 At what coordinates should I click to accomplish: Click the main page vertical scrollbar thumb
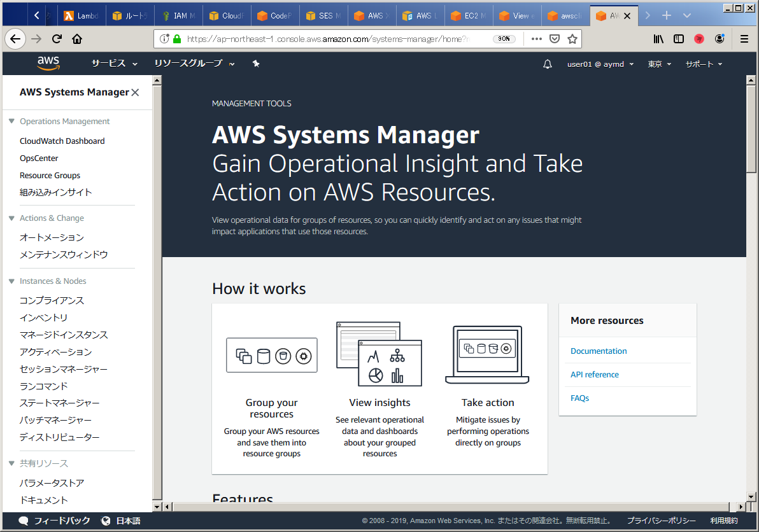(751, 129)
